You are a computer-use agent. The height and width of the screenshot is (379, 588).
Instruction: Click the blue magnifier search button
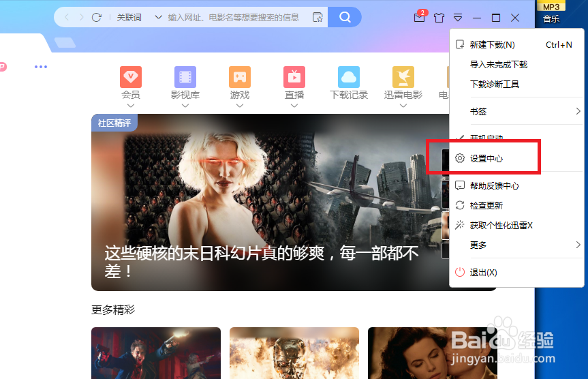(x=345, y=17)
